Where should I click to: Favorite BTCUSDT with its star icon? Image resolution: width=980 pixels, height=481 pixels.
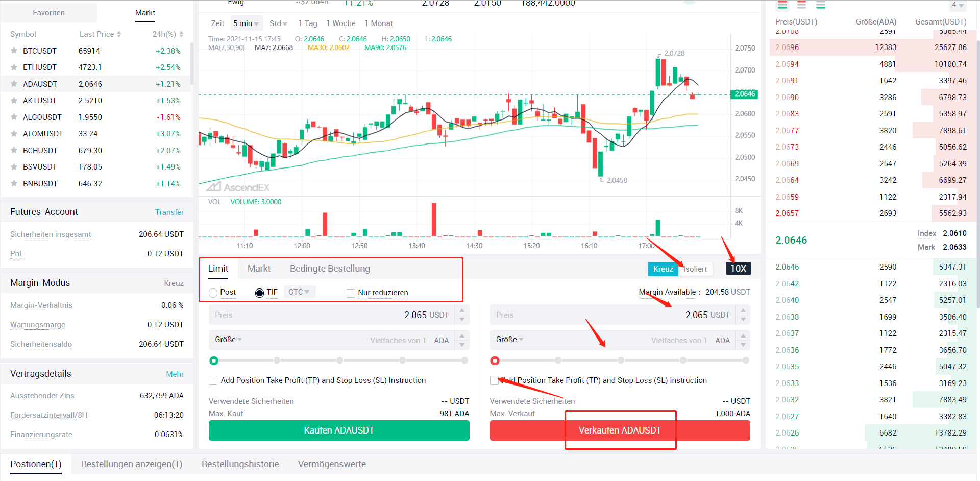click(x=14, y=51)
